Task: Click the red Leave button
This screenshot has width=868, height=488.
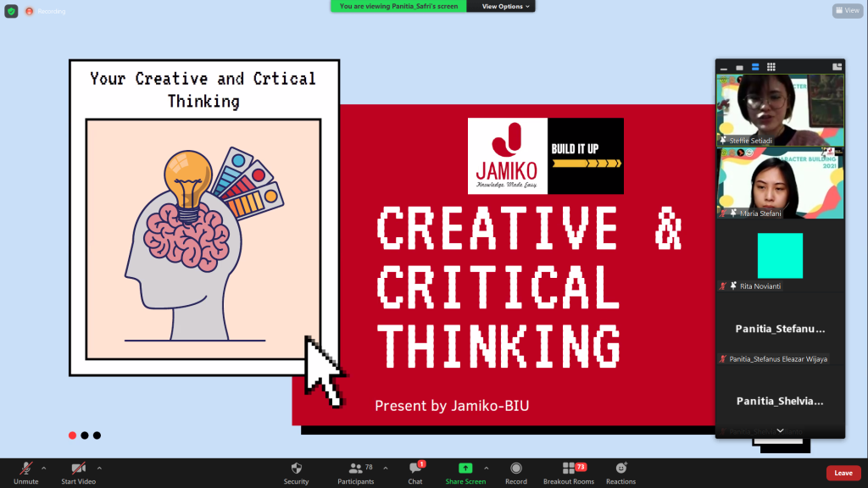Action: tap(843, 473)
